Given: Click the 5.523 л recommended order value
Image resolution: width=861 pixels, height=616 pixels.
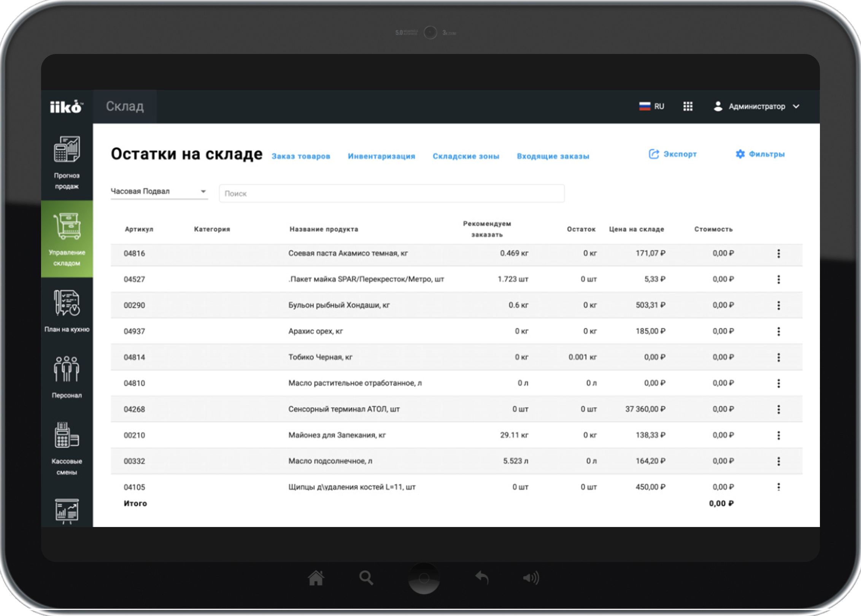Looking at the screenshot, I should [x=516, y=461].
